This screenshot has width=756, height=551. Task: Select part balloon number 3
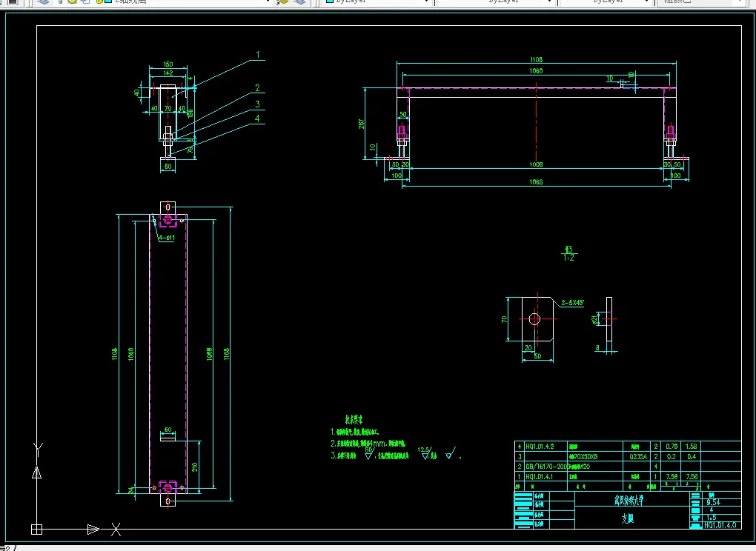[x=257, y=104]
